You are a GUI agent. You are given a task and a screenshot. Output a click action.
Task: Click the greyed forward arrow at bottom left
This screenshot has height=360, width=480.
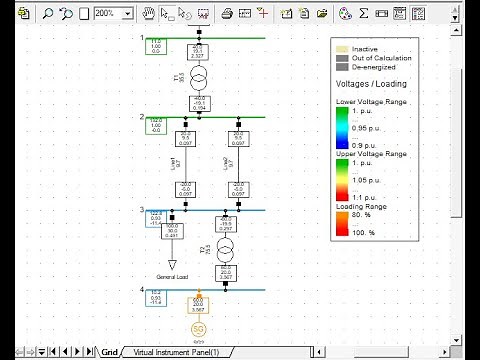31,352
